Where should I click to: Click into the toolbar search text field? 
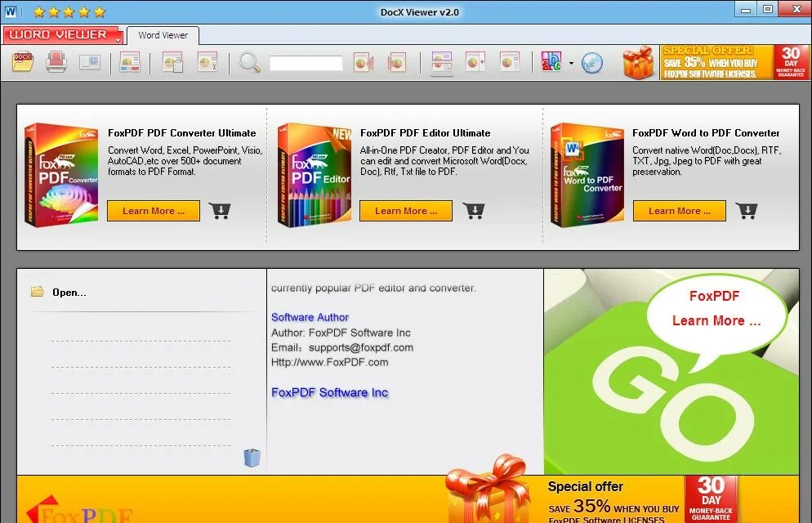coord(306,63)
